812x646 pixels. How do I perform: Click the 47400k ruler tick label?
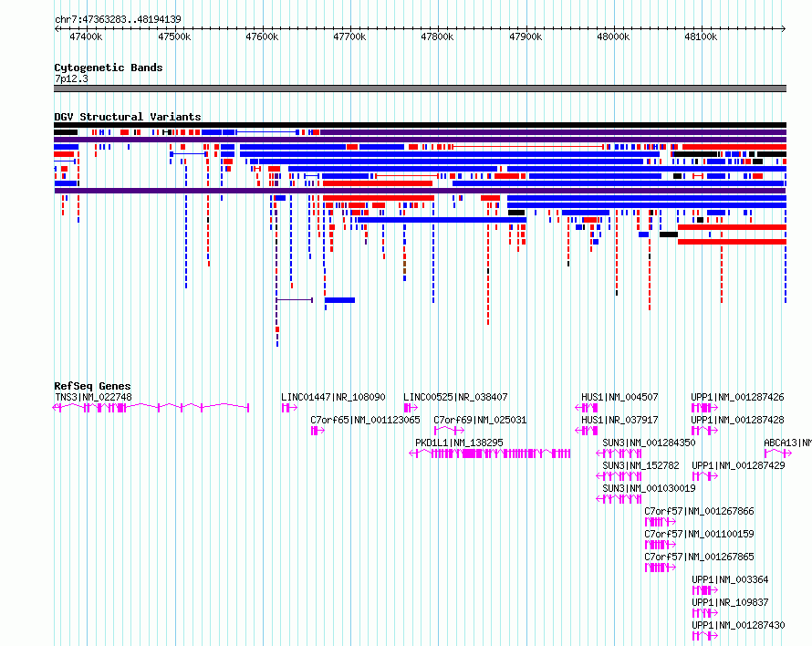coord(86,36)
